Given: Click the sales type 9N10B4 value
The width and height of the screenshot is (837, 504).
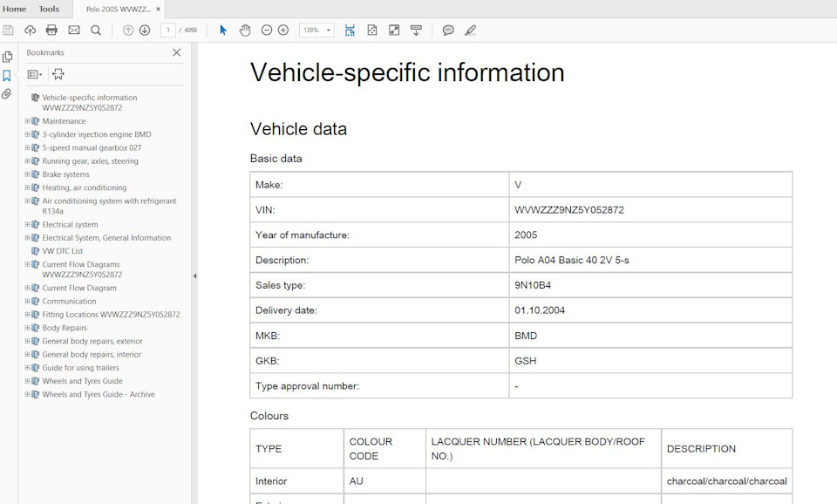Looking at the screenshot, I should pos(533,285).
